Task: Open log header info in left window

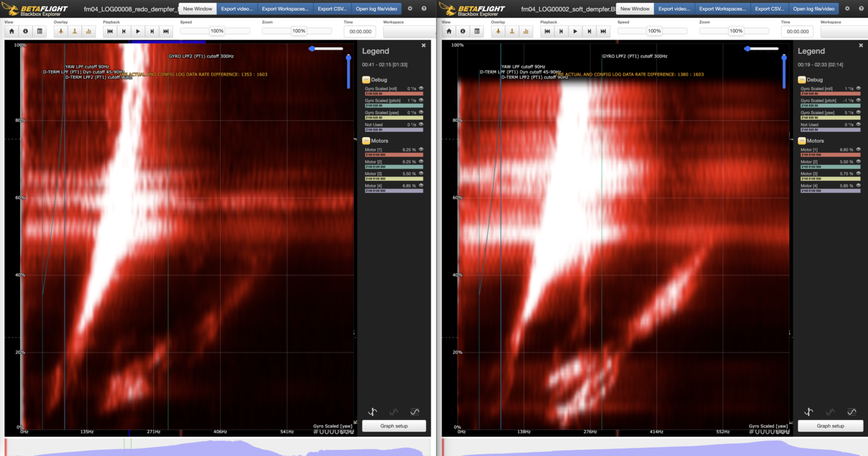Action: point(25,31)
